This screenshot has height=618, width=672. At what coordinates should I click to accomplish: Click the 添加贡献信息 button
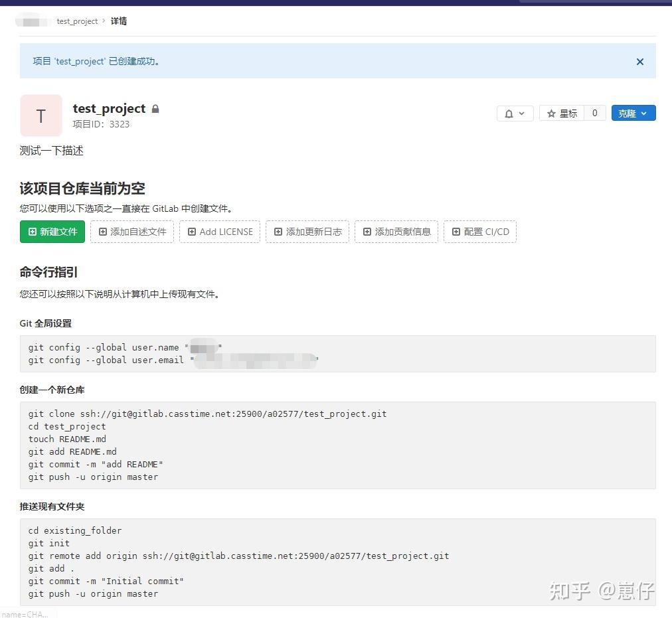[x=396, y=232]
